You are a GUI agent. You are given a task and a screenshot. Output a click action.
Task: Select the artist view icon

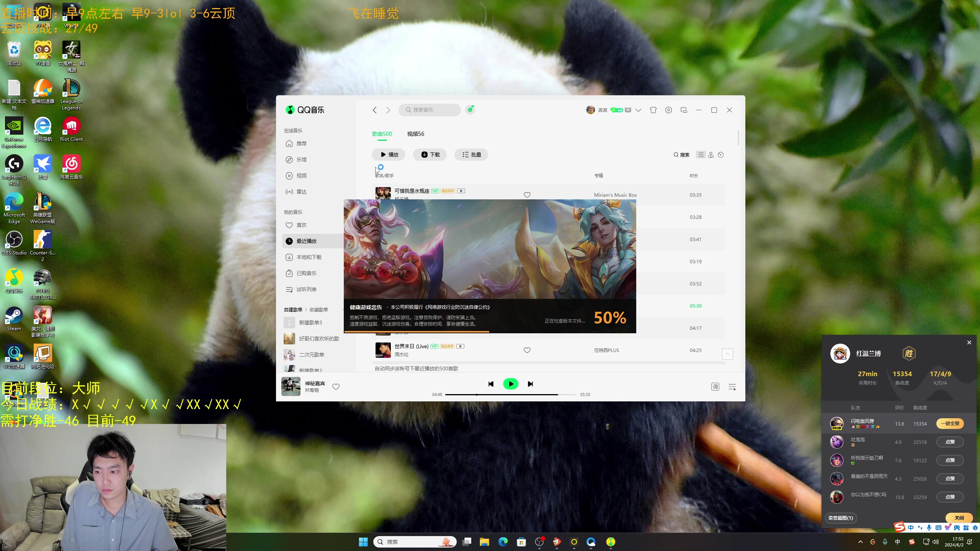click(x=711, y=155)
